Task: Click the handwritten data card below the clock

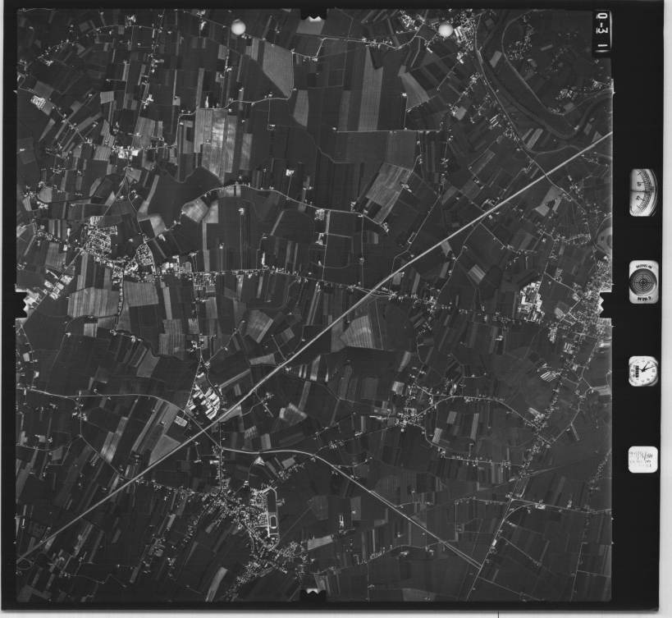Action: click(x=642, y=460)
